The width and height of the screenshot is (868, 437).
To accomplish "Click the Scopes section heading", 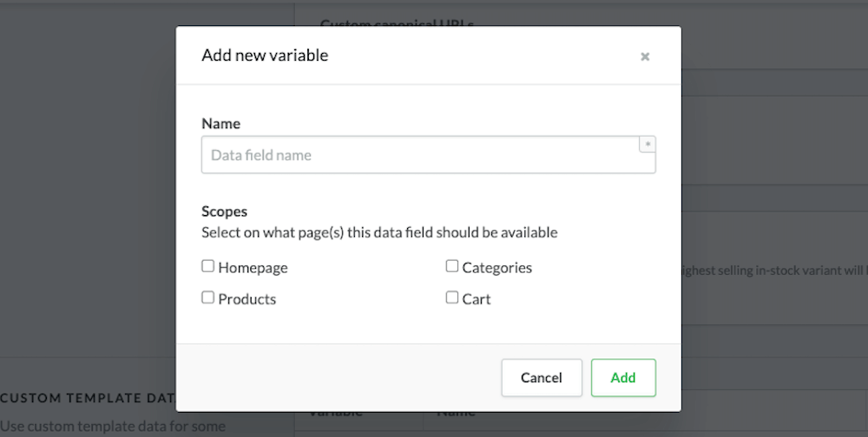I will pos(224,211).
